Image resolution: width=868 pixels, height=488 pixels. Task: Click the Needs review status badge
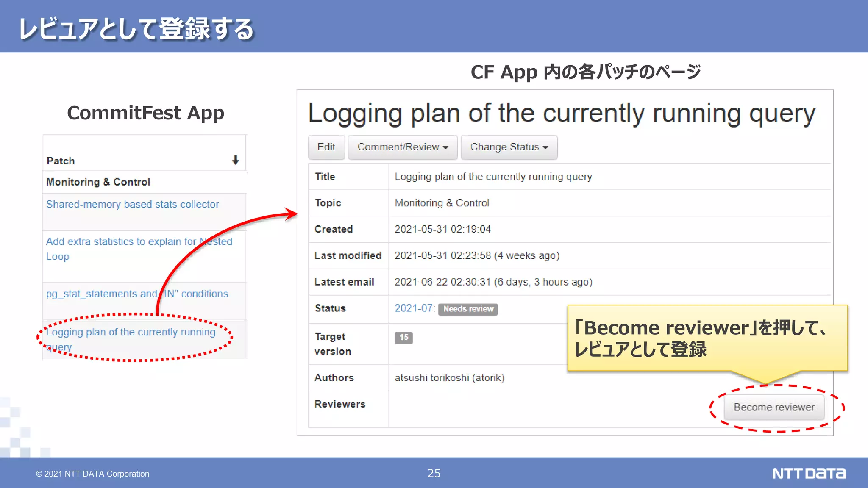(x=468, y=309)
